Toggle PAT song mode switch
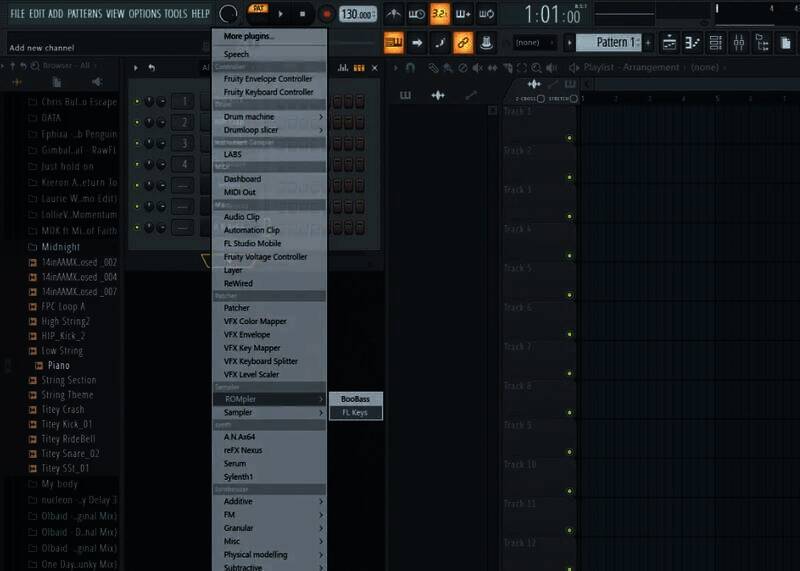Viewport: 800px width, 571px height. (x=258, y=9)
